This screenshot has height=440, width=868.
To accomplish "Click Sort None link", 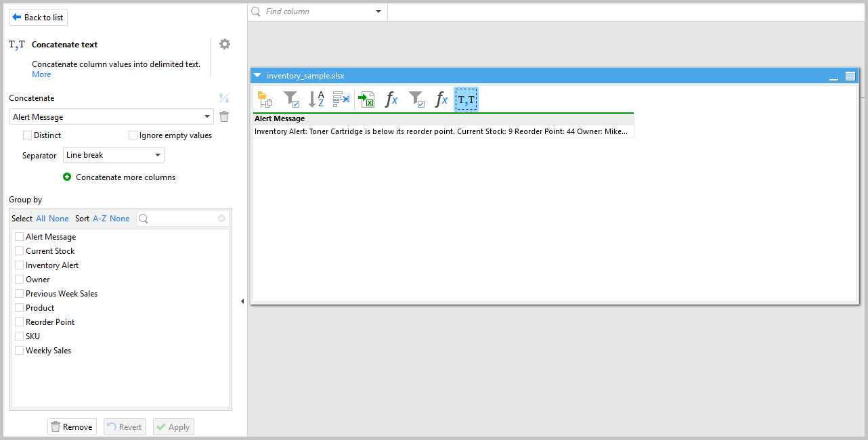I will coord(120,219).
